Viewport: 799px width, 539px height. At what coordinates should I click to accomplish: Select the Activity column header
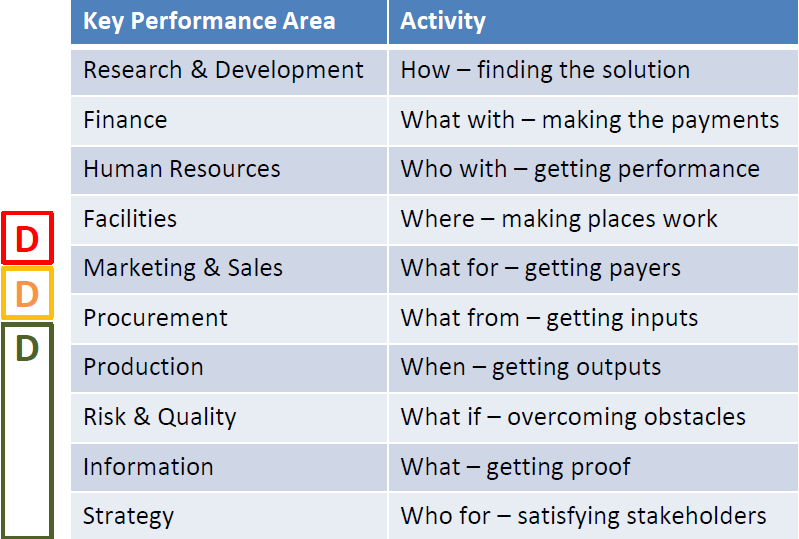click(x=593, y=22)
